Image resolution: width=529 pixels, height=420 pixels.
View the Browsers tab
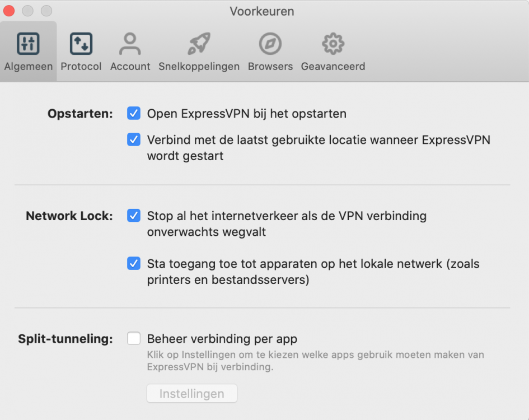[x=270, y=50]
